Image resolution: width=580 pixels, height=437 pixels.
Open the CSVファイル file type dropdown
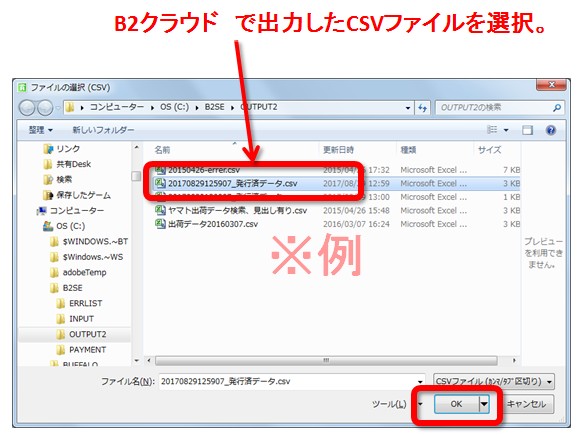coord(494,381)
